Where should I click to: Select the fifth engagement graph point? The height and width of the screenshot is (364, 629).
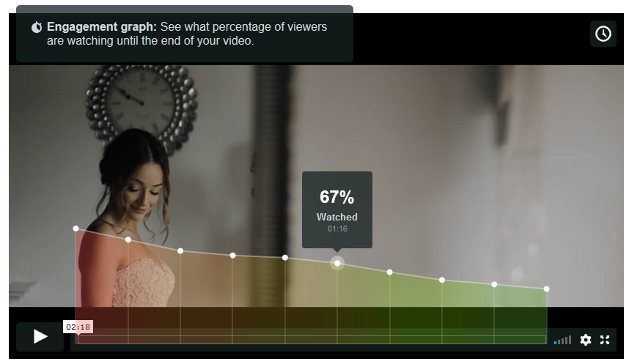pos(285,258)
